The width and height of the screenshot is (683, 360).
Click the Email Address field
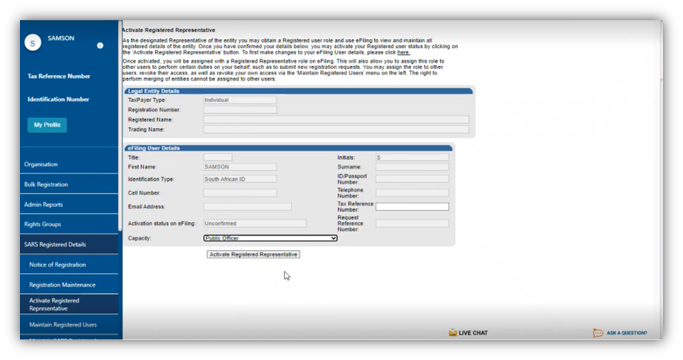[x=247, y=207]
